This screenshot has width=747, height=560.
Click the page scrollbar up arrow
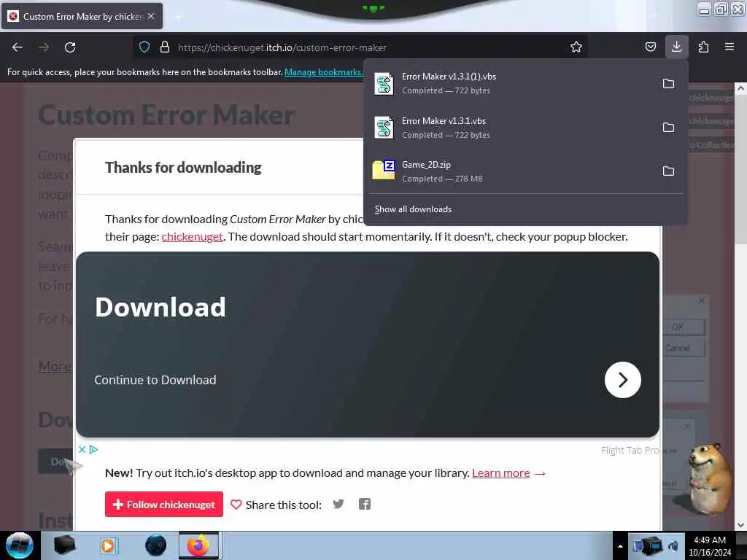point(740,88)
